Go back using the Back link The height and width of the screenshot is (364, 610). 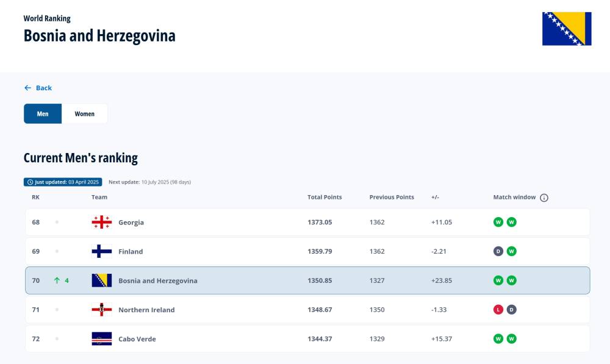[38, 88]
